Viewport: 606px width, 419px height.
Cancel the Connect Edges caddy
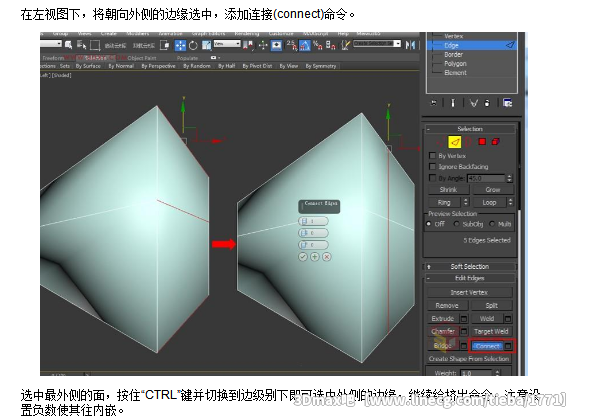tap(327, 257)
